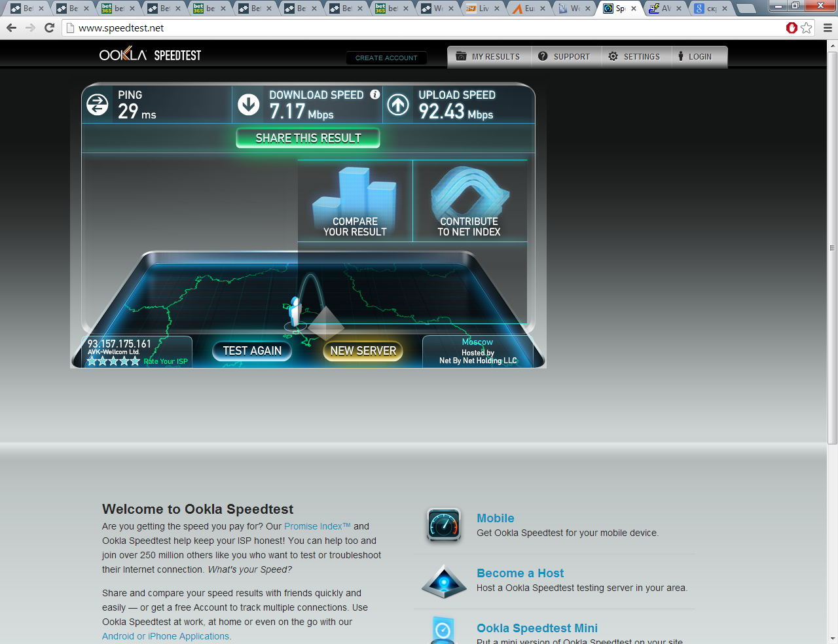Open Android or iPhone Applications link
838x644 pixels.
[166, 636]
